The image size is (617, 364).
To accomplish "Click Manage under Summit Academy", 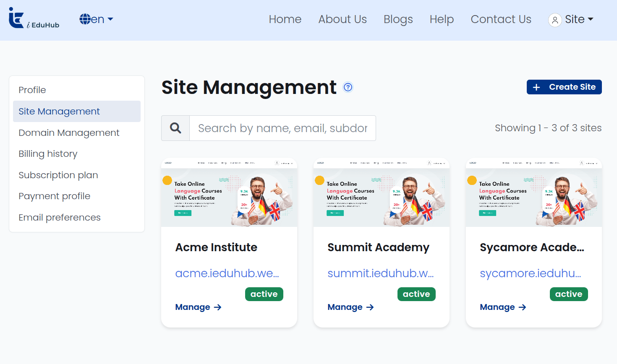I will pyautogui.click(x=350, y=307).
